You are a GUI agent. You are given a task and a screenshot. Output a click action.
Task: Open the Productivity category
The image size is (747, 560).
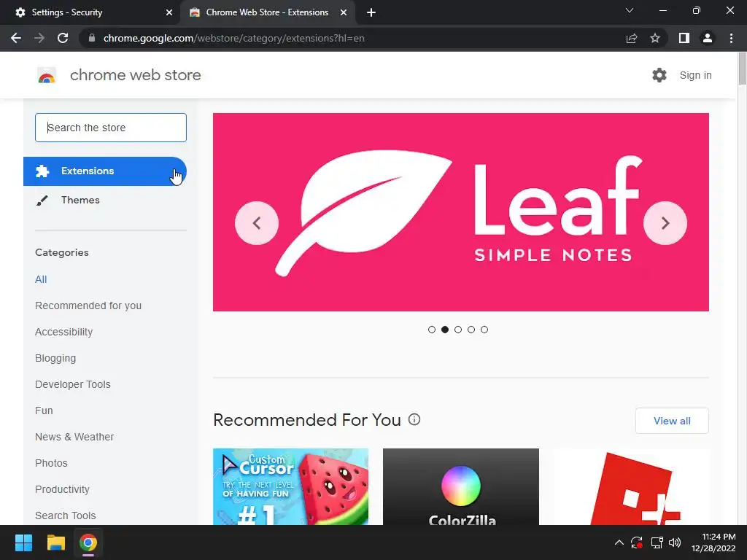point(63,489)
